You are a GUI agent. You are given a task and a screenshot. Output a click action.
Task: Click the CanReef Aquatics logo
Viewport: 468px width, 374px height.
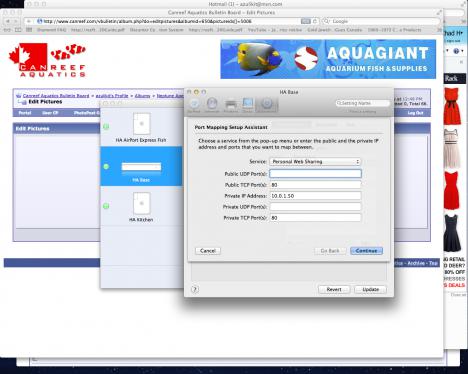point(47,60)
